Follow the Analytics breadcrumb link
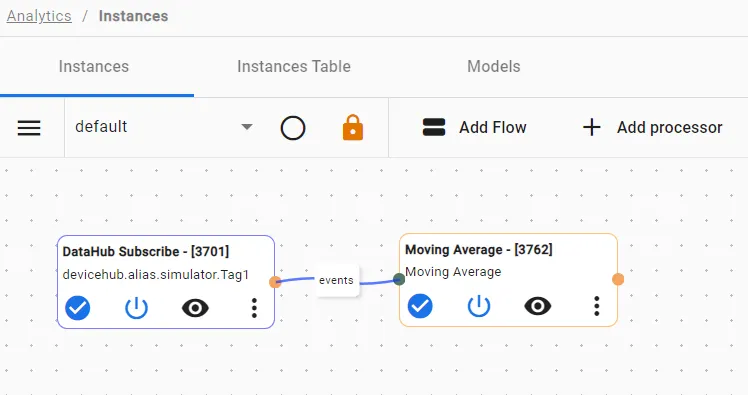The height and width of the screenshot is (395, 748). [39, 16]
